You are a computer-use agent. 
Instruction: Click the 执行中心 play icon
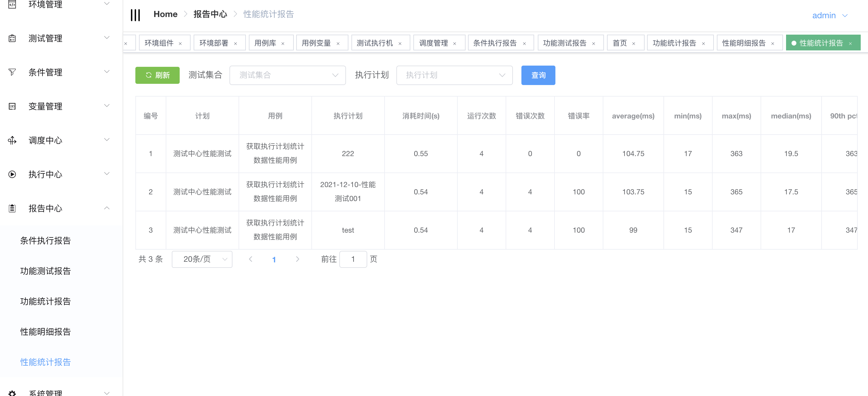12,174
